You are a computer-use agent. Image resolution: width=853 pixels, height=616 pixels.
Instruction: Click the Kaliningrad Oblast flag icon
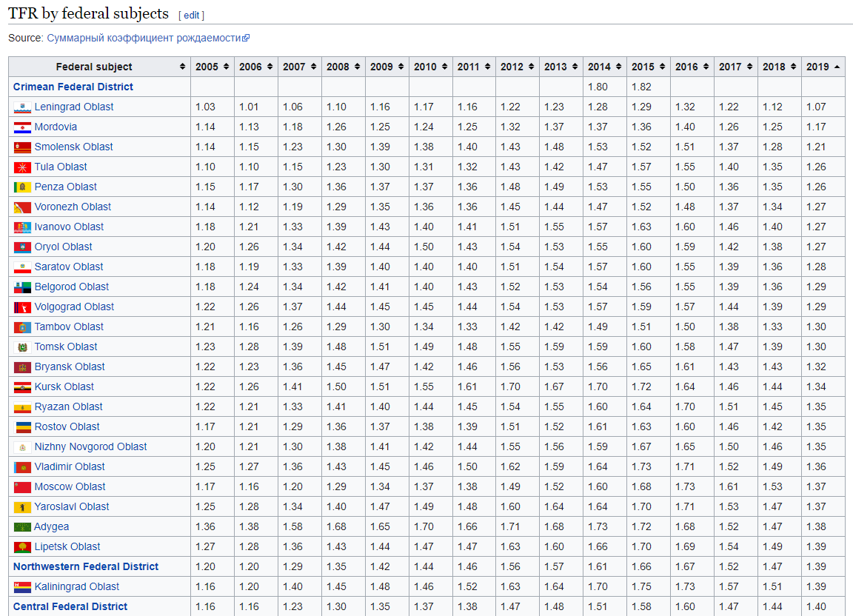(22, 587)
